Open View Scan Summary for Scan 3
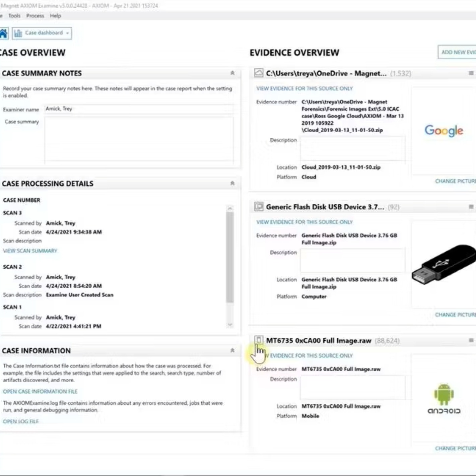Image resolution: width=476 pixels, height=476 pixels. [x=30, y=251]
